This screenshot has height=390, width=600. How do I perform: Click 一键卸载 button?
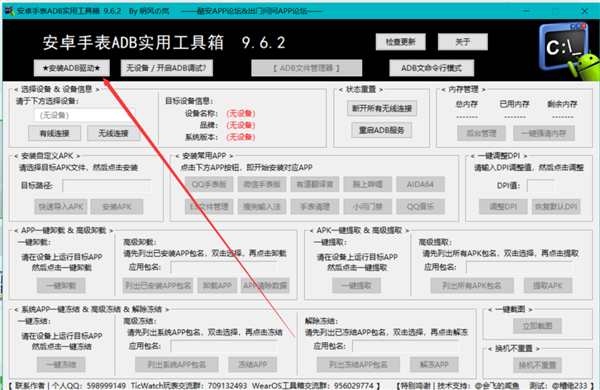click(61, 286)
